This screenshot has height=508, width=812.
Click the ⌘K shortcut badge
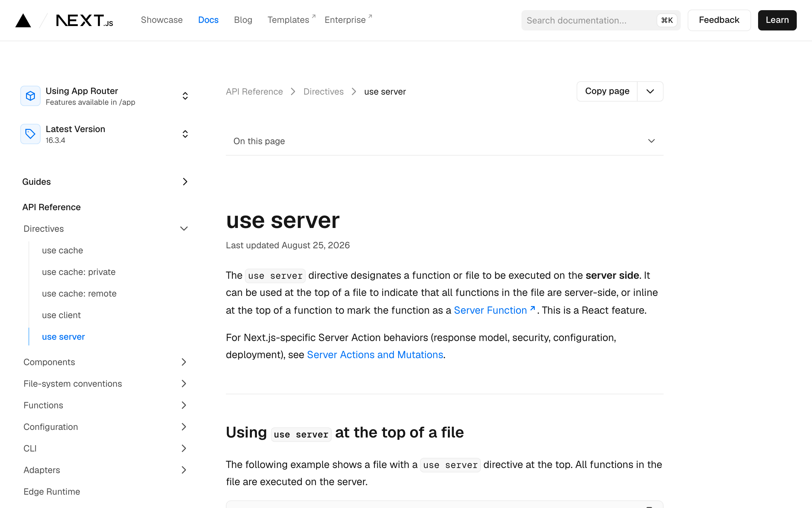(x=667, y=21)
